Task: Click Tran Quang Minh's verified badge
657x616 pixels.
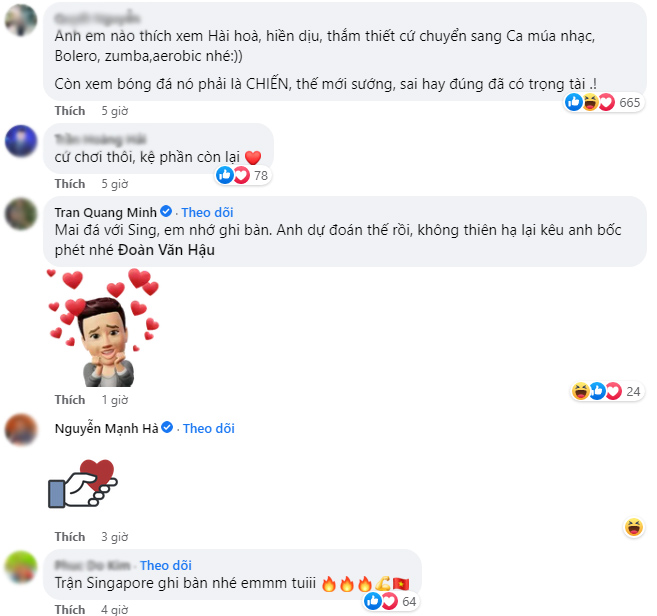Action: pos(166,212)
